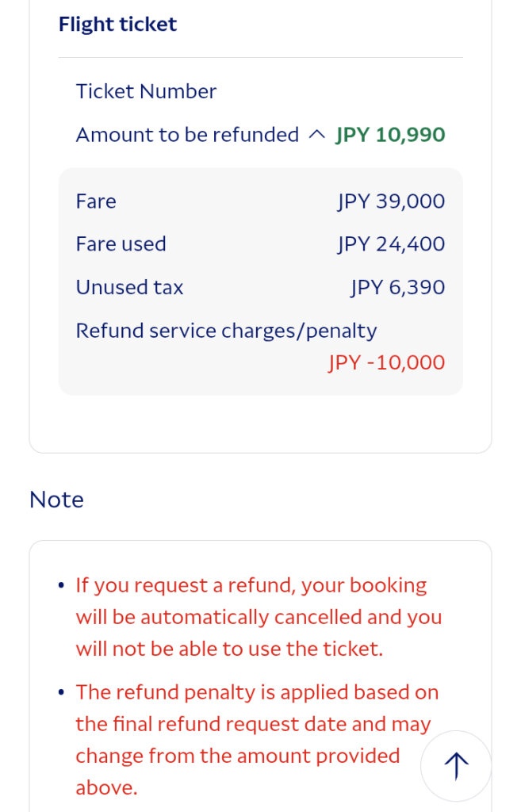Click the horizontal divider under Flight ticket
This screenshot has height=812, width=521.
(x=260, y=58)
